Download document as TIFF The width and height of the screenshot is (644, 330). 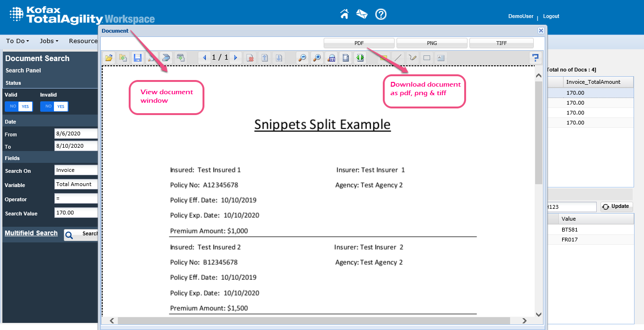click(502, 43)
